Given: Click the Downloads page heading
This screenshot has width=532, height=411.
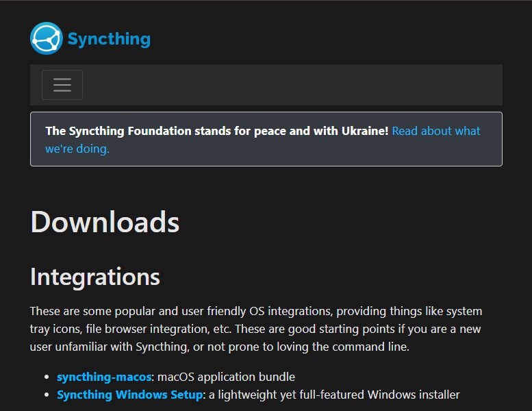Looking at the screenshot, I should (x=105, y=222).
